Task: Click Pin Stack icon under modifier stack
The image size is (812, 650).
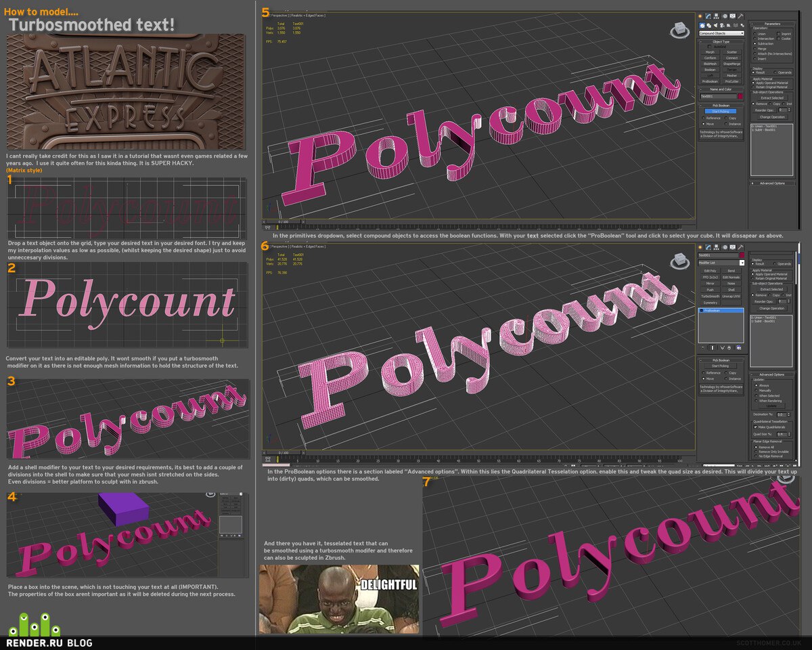Action: point(702,347)
